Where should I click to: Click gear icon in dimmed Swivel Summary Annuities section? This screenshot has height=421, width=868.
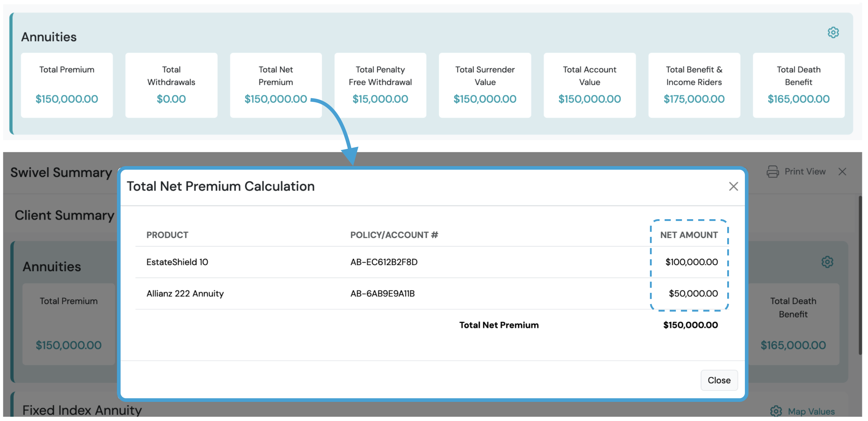[827, 262]
